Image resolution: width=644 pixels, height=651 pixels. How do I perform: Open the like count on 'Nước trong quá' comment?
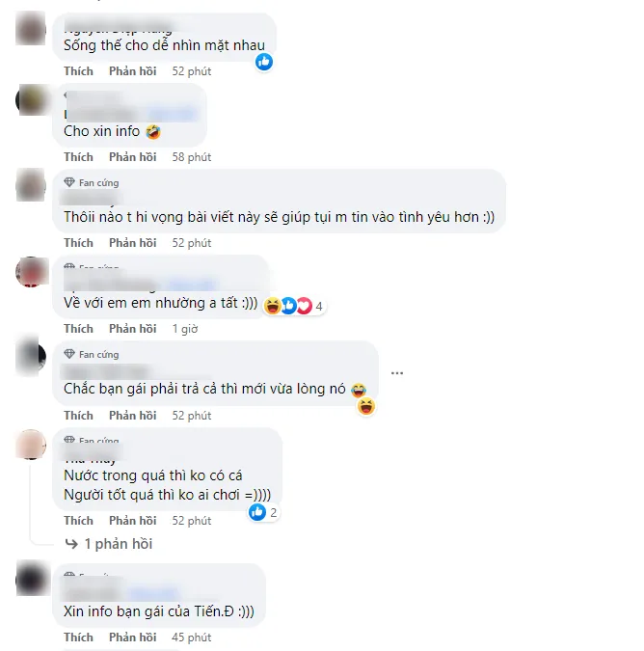pyautogui.click(x=263, y=512)
